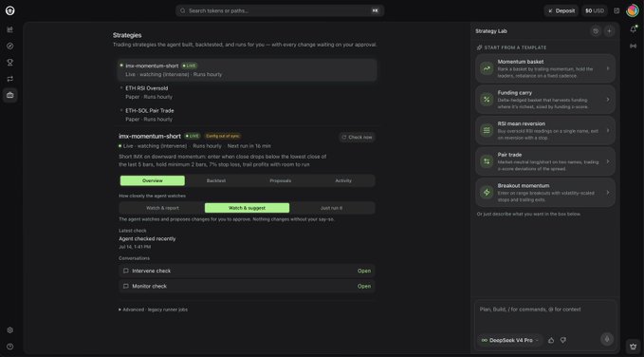Click the Config out of sync badge
Screen dimensions: 644x357
pos(223,136)
